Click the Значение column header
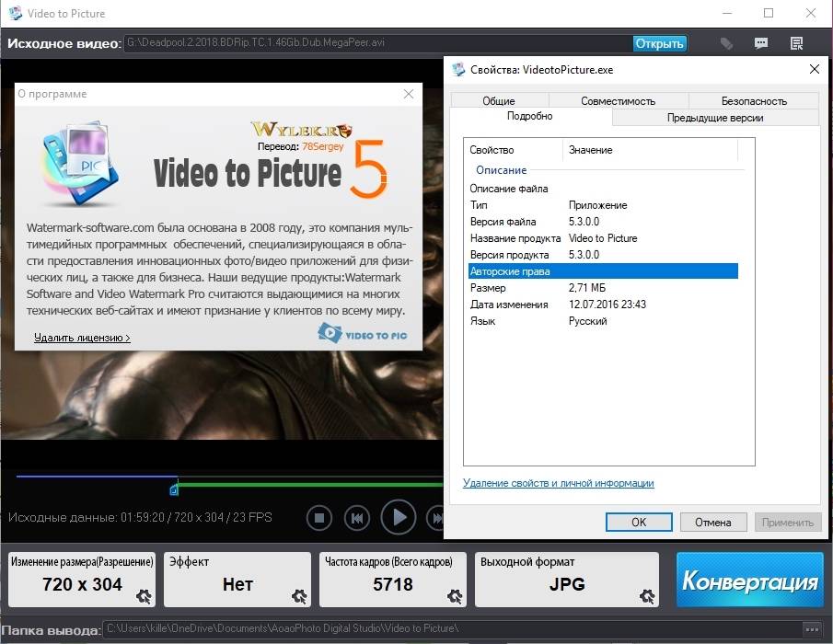The image size is (833, 644). pos(650,150)
